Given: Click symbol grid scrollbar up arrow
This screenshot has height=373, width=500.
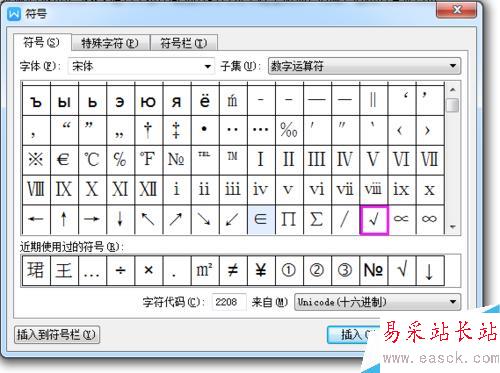Looking at the screenshot, I should (x=453, y=90).
